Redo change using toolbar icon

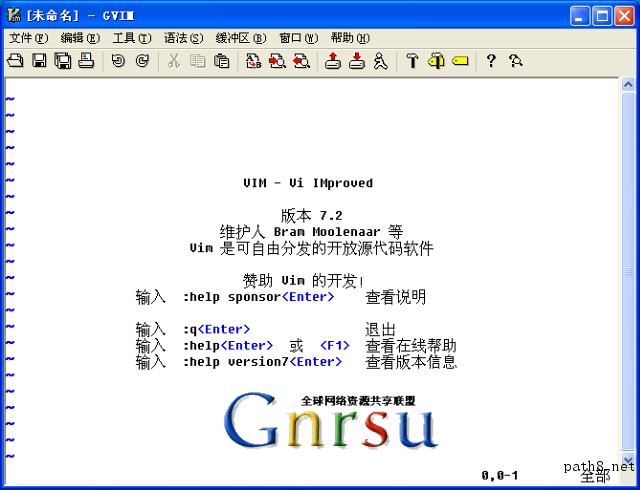142,61
